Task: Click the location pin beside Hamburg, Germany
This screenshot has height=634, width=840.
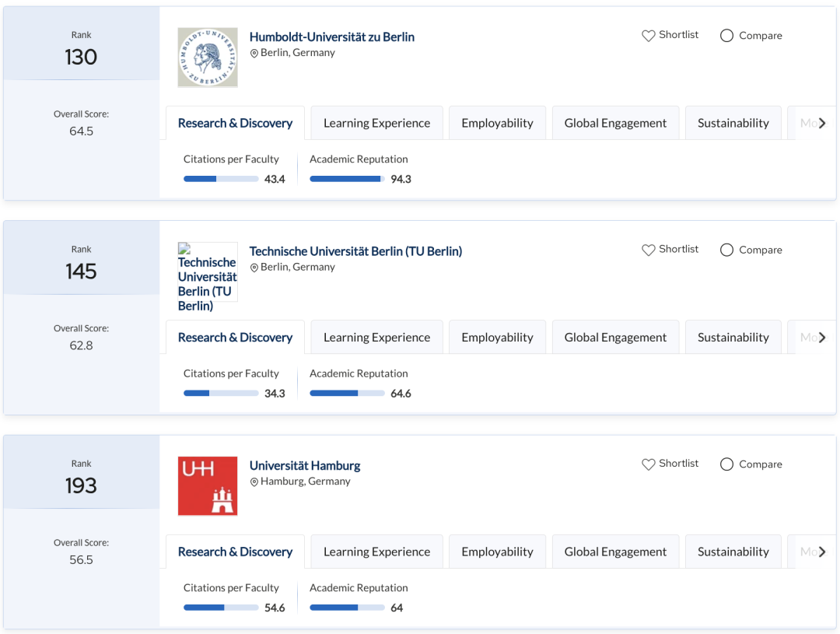Action: [x=254, y=482]
